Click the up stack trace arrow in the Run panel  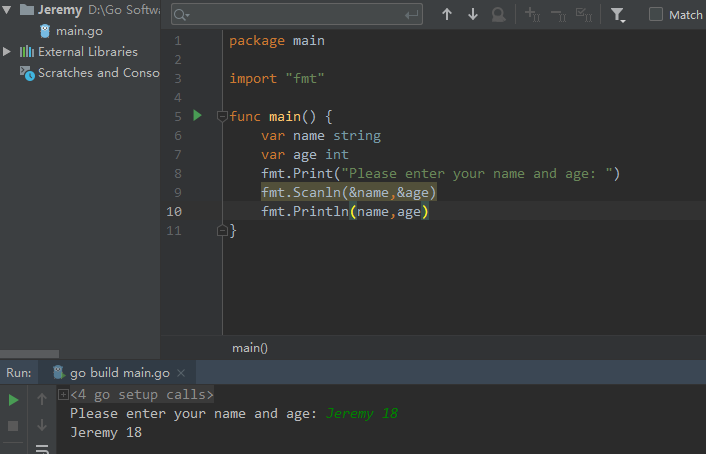(42, 399)
